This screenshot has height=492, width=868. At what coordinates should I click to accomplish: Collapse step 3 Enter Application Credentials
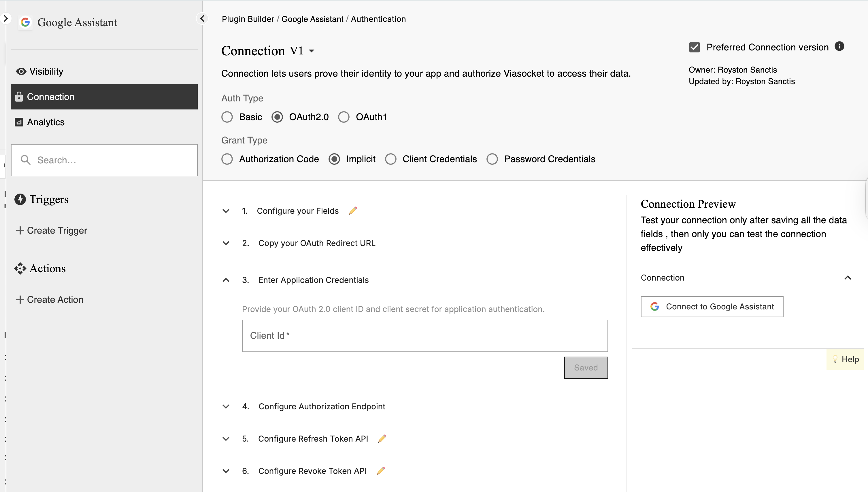[226, 280]
